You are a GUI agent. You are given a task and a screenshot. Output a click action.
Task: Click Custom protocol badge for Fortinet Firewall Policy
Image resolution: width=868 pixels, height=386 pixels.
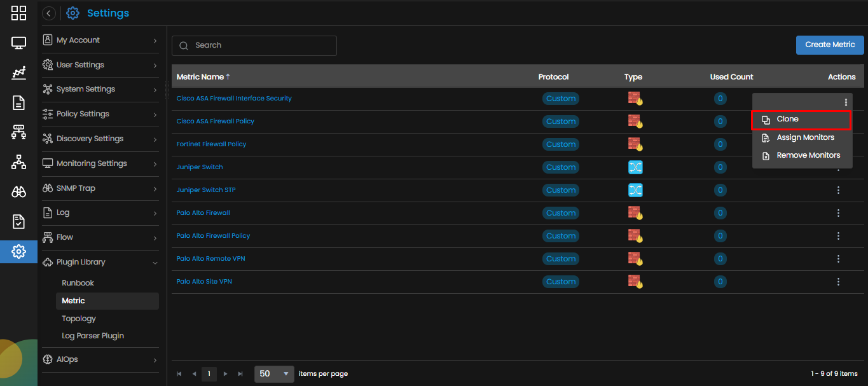[x=560, y=144]
